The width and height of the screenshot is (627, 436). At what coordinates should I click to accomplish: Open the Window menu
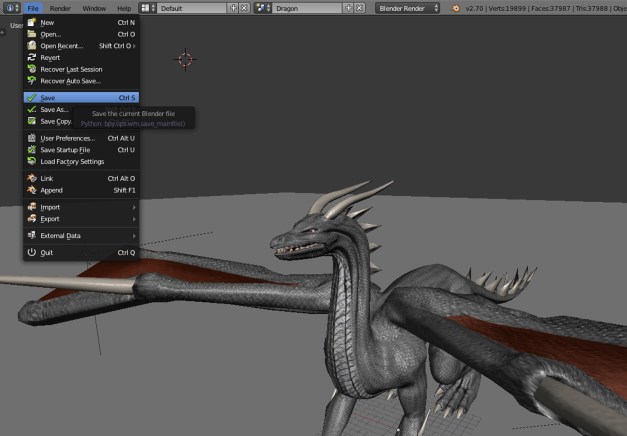tap(94, 7)
